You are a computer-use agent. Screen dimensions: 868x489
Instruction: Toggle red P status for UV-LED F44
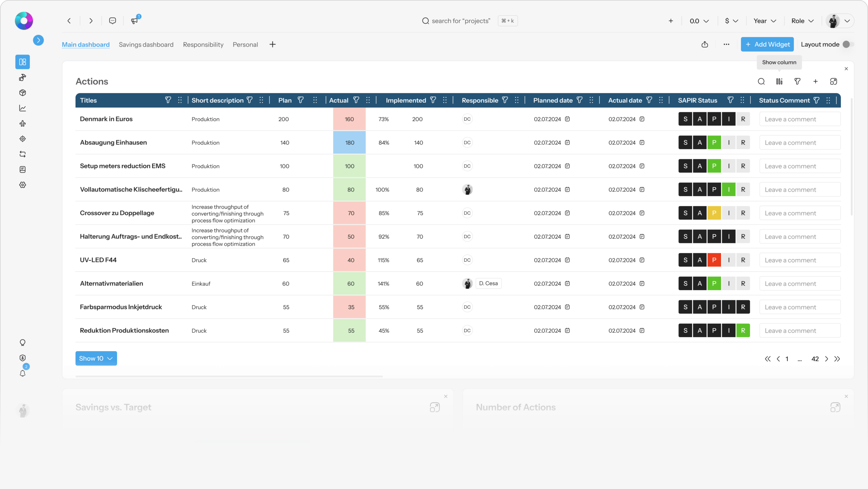tap(714, 260)
